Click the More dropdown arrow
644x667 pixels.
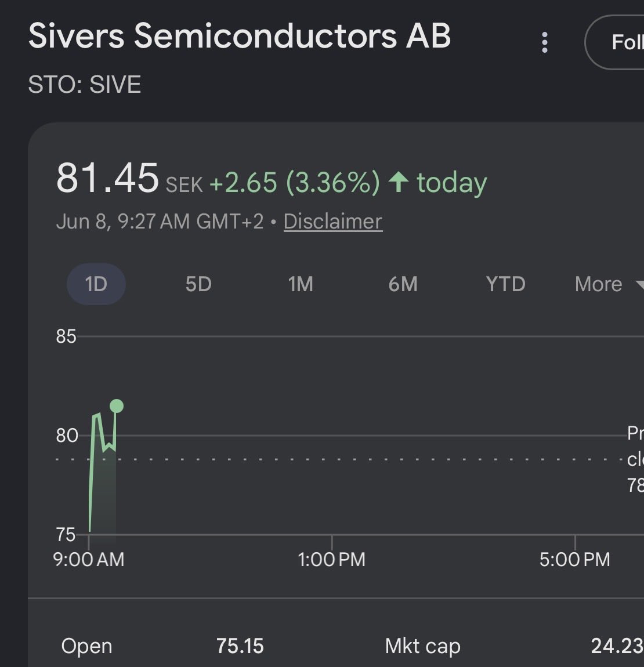click(x=640, y=285)
